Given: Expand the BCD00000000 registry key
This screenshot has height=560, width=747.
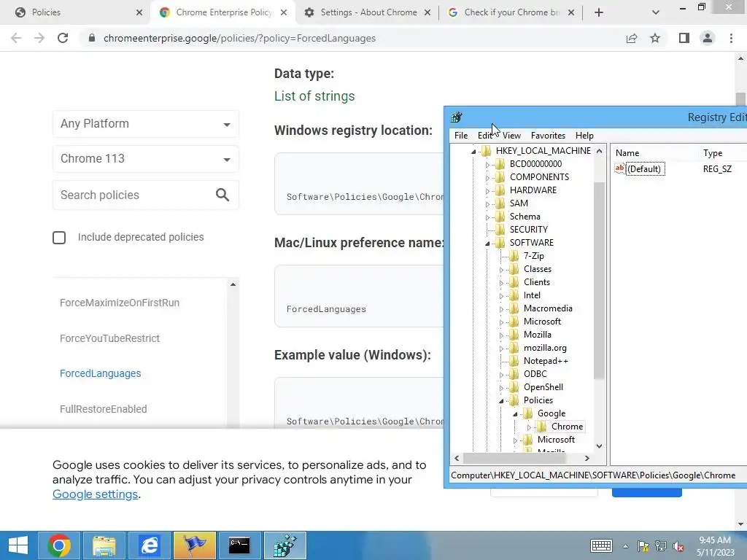Looking at the screenshot, I should tap(487, 165).
